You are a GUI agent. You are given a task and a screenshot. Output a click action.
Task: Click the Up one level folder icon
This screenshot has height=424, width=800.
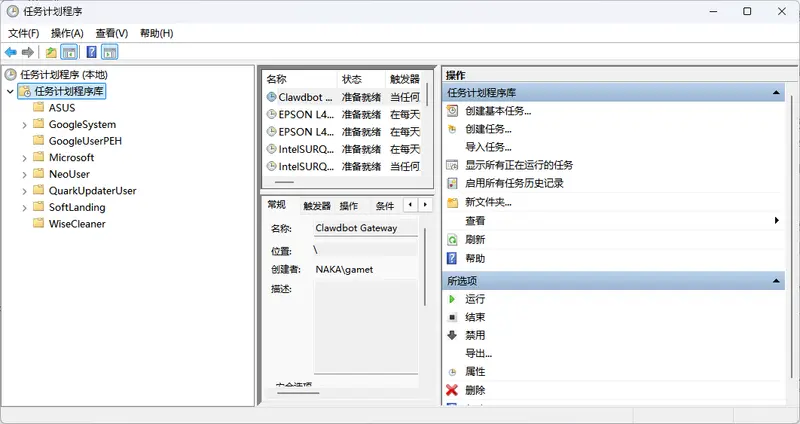tap(51, 52)
